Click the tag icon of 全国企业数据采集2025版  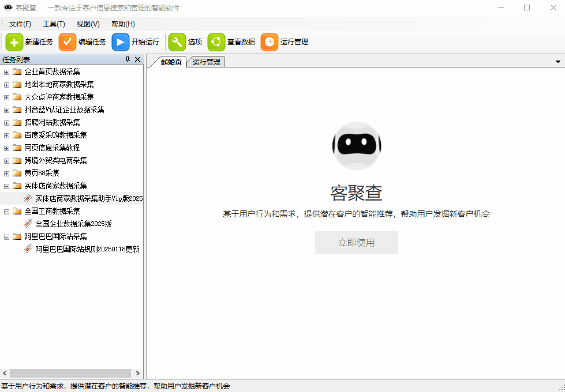28,224
